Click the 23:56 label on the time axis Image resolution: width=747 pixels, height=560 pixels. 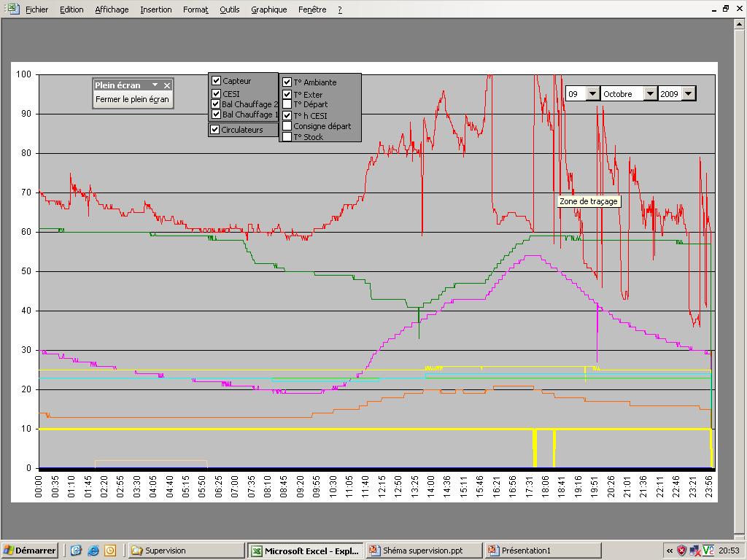click(x=708, y=486)
